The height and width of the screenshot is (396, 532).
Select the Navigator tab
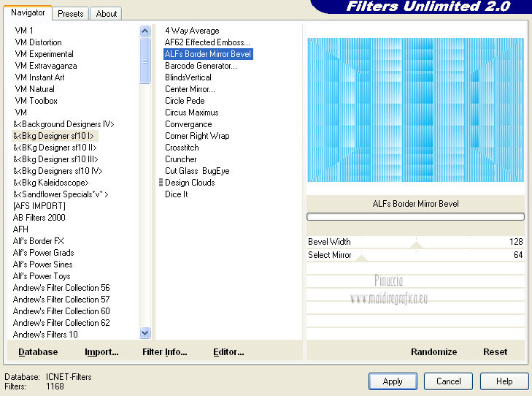point(28,12)
